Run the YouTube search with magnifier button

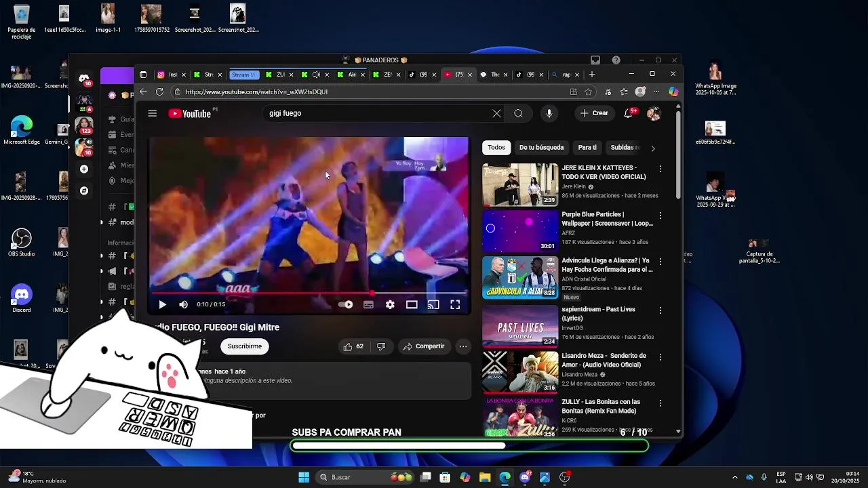pos(518,113)
